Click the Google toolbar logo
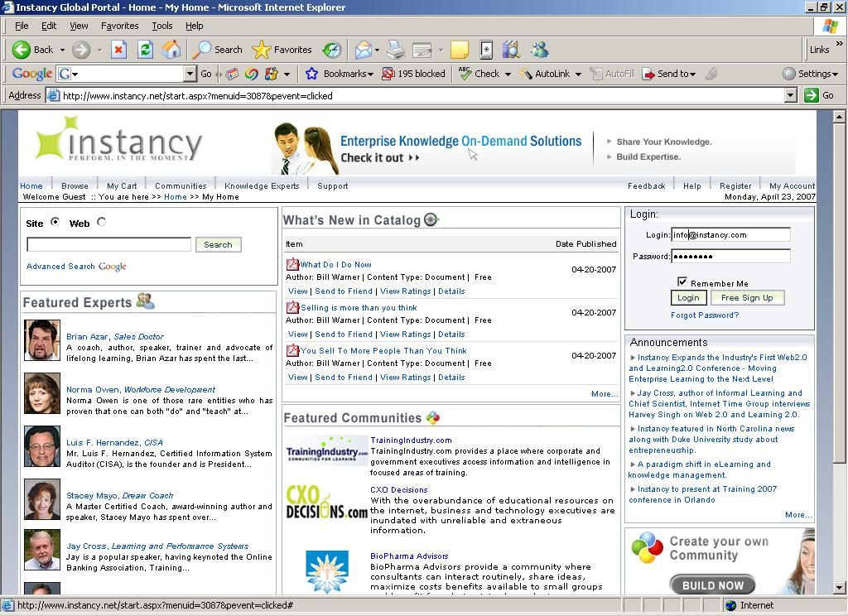848x616 pixels. [32, 74]
